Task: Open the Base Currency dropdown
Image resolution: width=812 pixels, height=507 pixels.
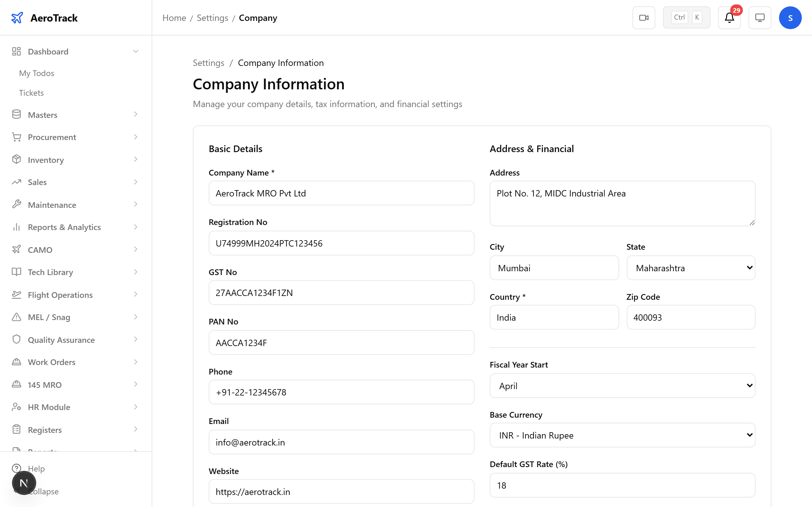Action: tap(622, 435)
